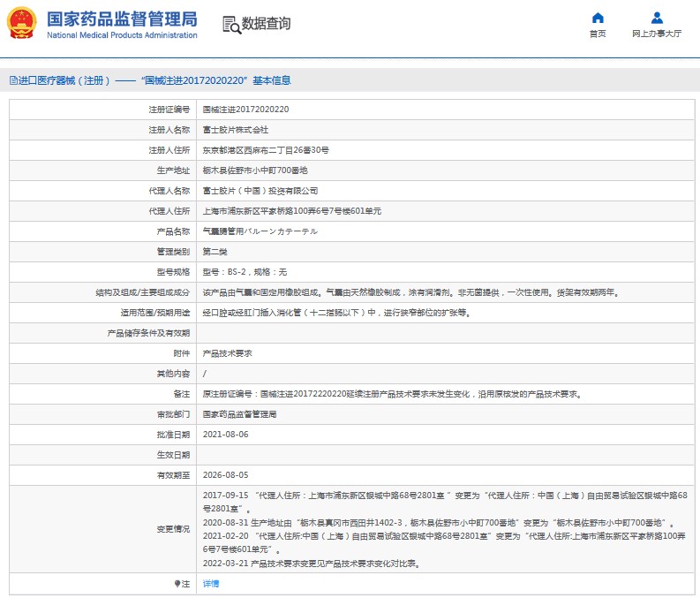Click the slash value in 其他内容 row

click(205, 374)
